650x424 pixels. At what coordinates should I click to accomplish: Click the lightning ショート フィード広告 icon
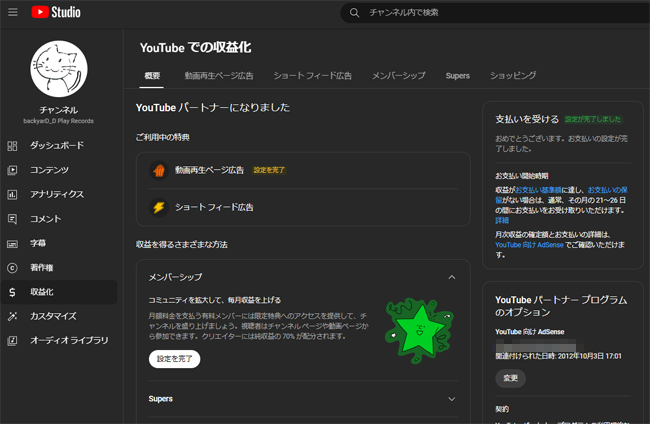[x=159, y=207]
